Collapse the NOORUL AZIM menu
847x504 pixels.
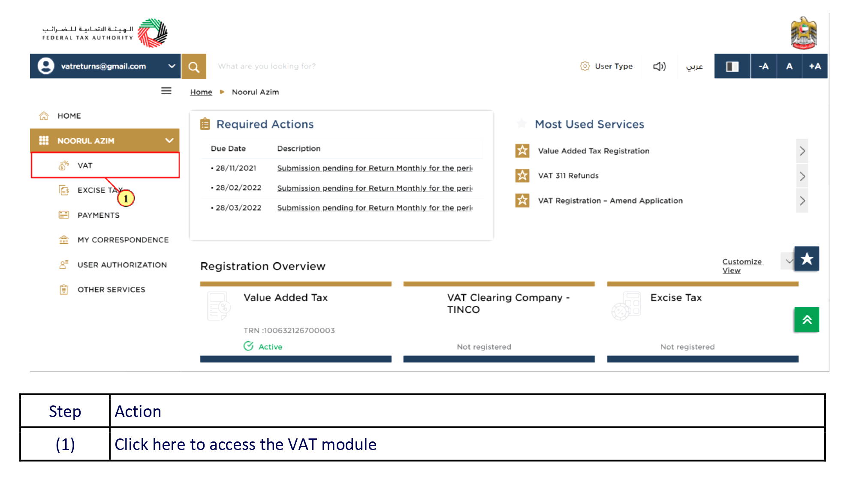[x=169, y=140]
